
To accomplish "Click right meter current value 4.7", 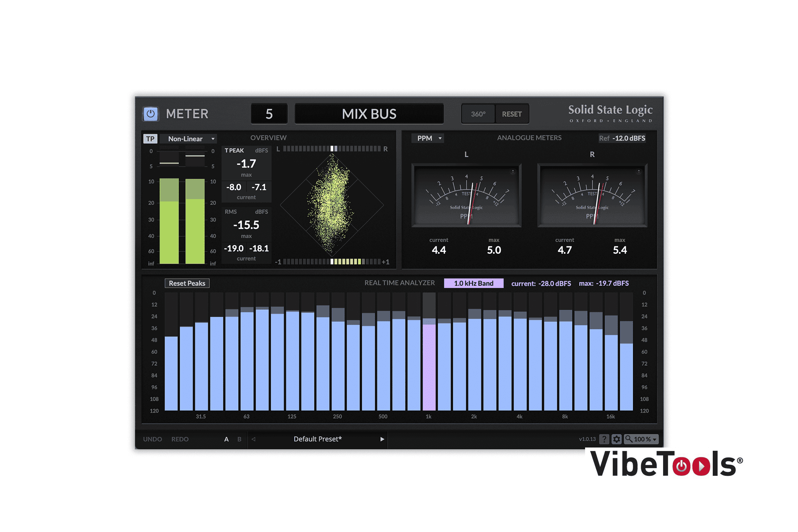I will tap(564, 250).
